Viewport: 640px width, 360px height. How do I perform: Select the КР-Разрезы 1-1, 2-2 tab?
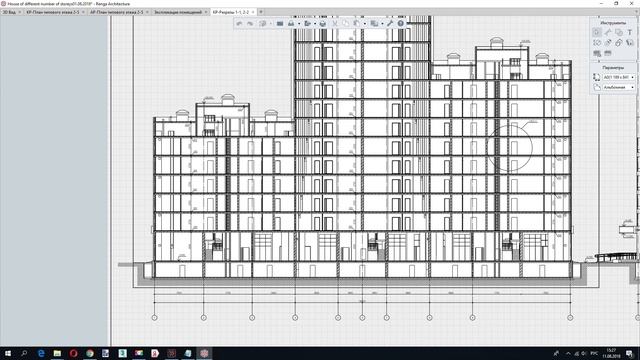coord(231,12)
